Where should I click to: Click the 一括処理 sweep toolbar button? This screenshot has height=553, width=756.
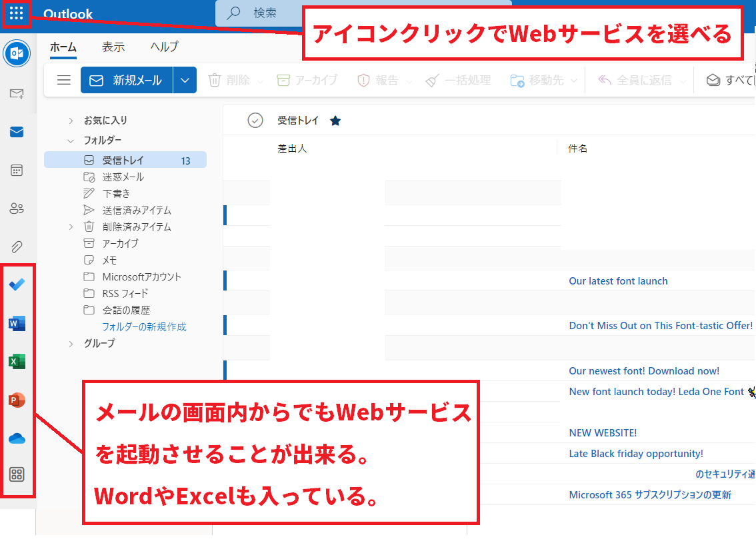[x=458, y=80]
